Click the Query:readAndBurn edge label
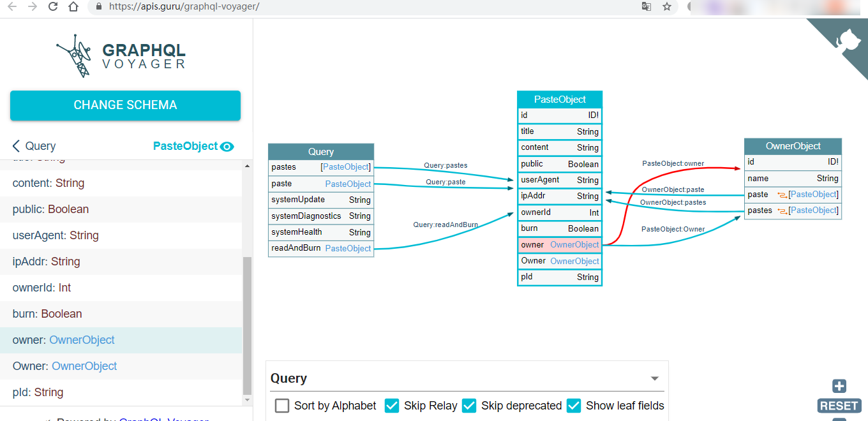868x421 pixels. (x=445, y=225)
